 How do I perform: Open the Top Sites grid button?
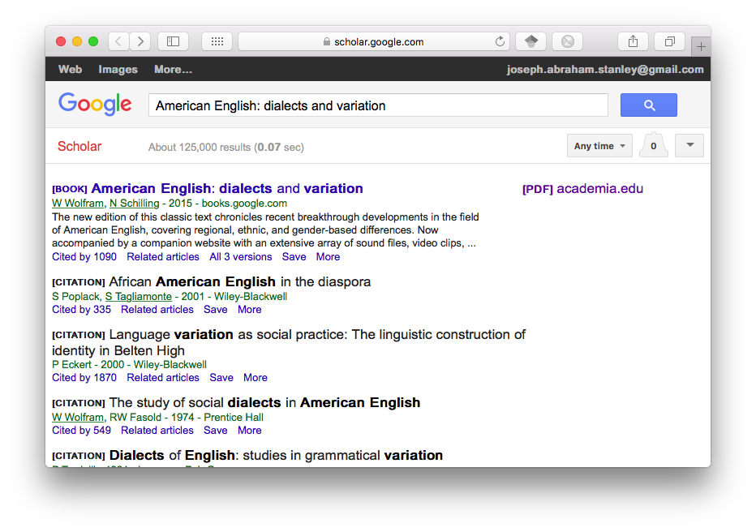click(x=217, y=41)
